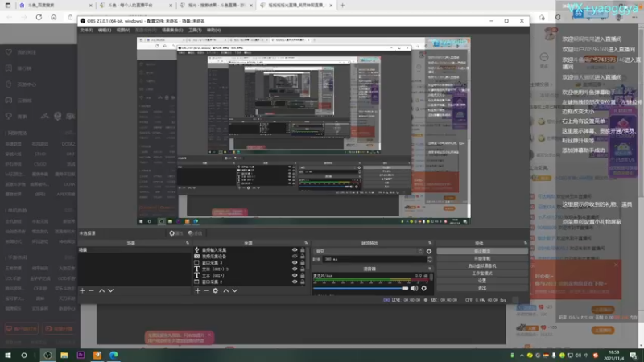Open File Explorer from the taskbar

[64, 355]
